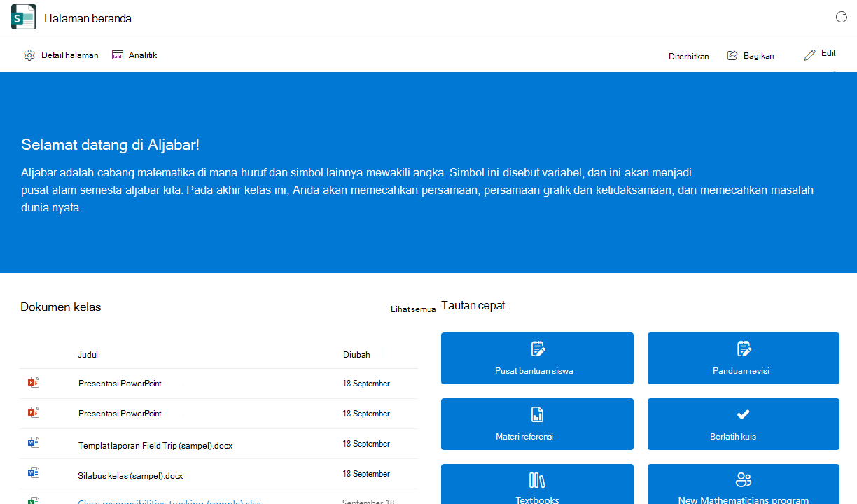This screenshot has width=857, height=504.
Task: Open Detail halaman gear icon
Action: [29, 55]
